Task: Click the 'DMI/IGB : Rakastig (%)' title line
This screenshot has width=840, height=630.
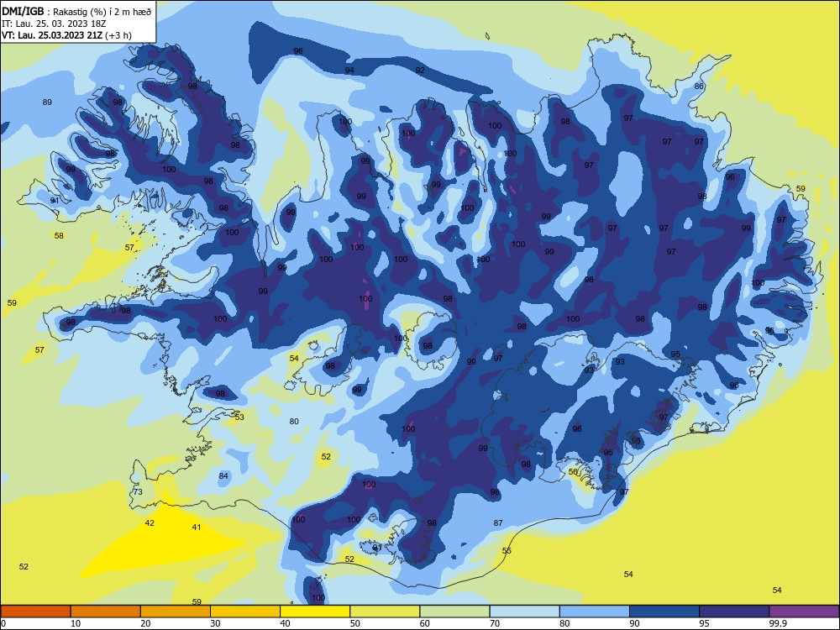Action: (76, 12)
